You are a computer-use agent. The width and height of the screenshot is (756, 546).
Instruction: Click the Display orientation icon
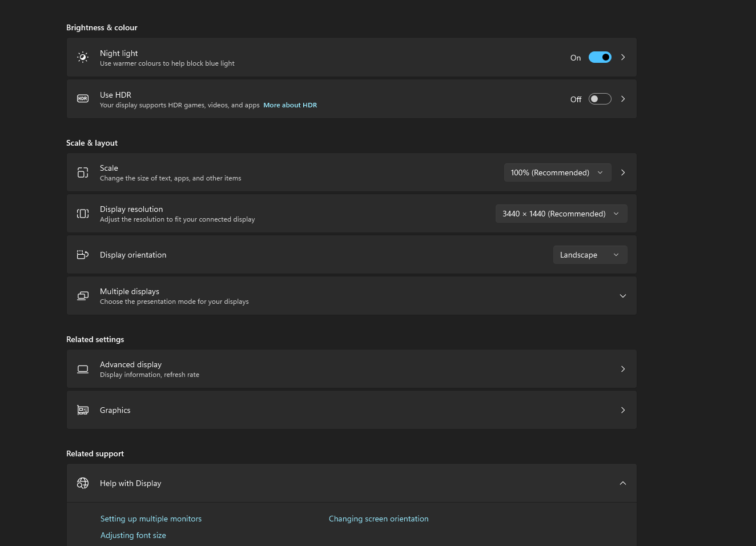coord(83,255)
